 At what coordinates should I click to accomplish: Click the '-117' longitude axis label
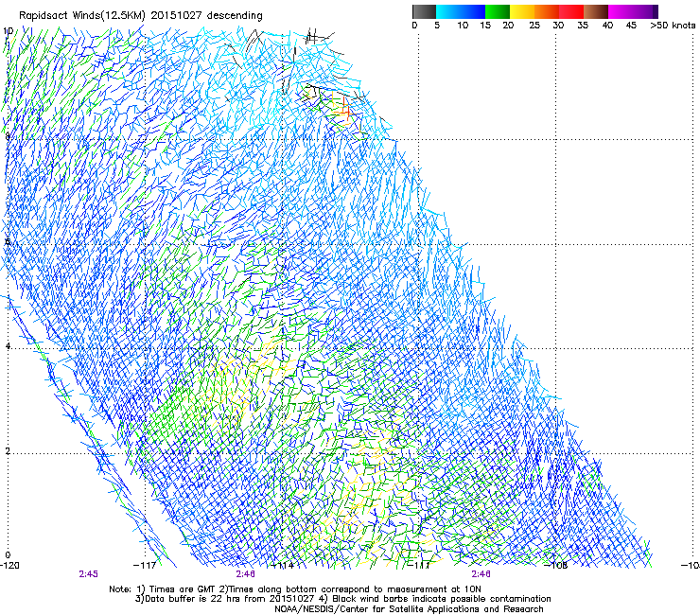point(145,566)
